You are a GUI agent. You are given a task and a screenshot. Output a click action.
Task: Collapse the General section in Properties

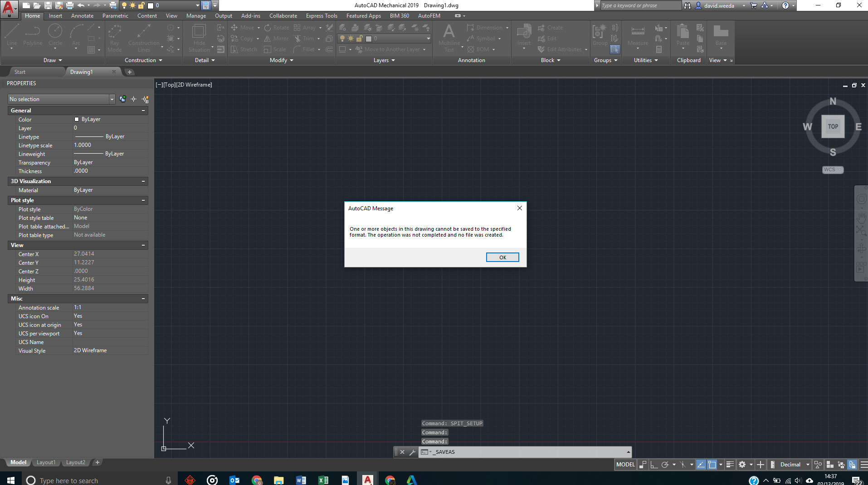point(143,111)
